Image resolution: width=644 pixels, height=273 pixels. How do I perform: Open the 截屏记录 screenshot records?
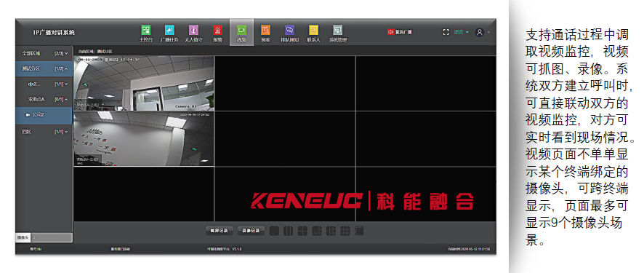tap(219, 231)
